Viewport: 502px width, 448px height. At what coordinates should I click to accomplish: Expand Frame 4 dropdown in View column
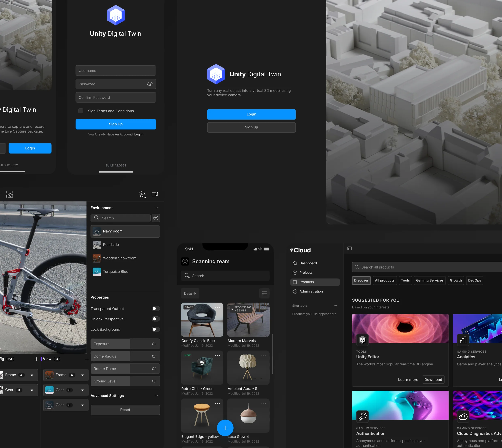[x=82, y=375]
